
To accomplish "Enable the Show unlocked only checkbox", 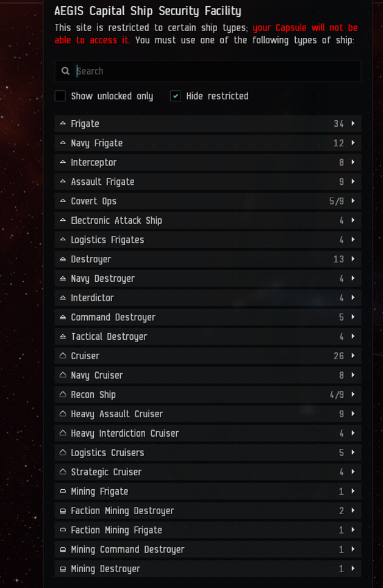I will (60, 96).
